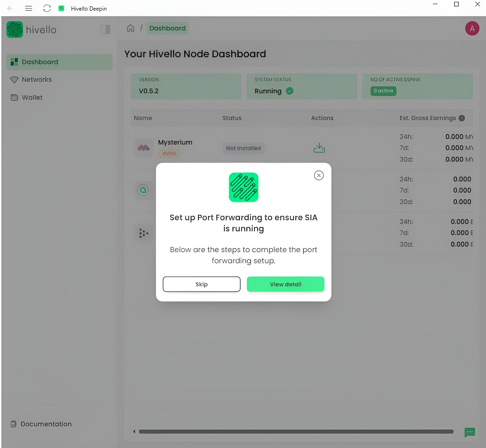Screen dimensions: 486x448
Task: Click the home breadcrumb icon
Action: pyautogui.click(x=131, y=28)
